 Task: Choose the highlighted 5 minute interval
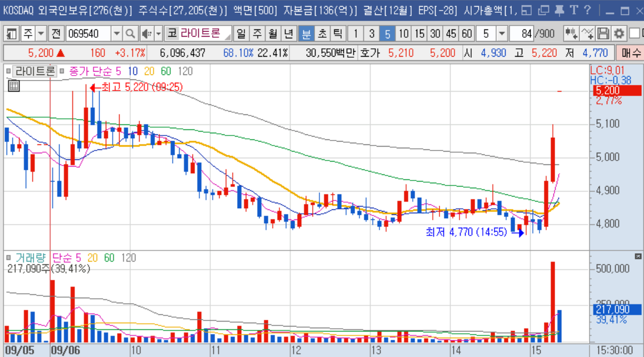point(387,34)
